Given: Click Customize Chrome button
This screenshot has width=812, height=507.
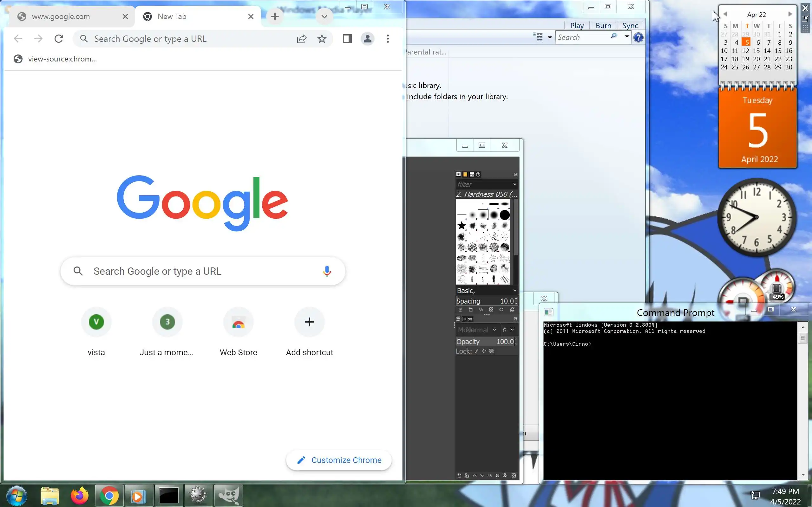Looking at the screenshot, I should click(x=339, y=460).
